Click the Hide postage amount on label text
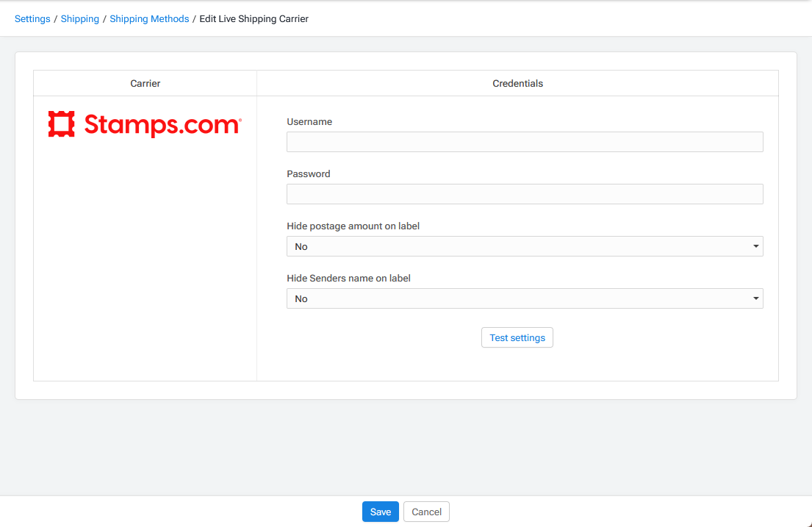This screenshot has height=527, width=812. coord(353,226)
